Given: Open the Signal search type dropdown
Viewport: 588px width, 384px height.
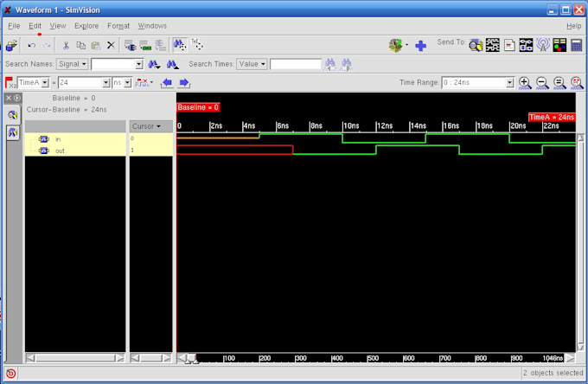Looking at the screenshot, I should pyautogui.click(x=72, y=64).
